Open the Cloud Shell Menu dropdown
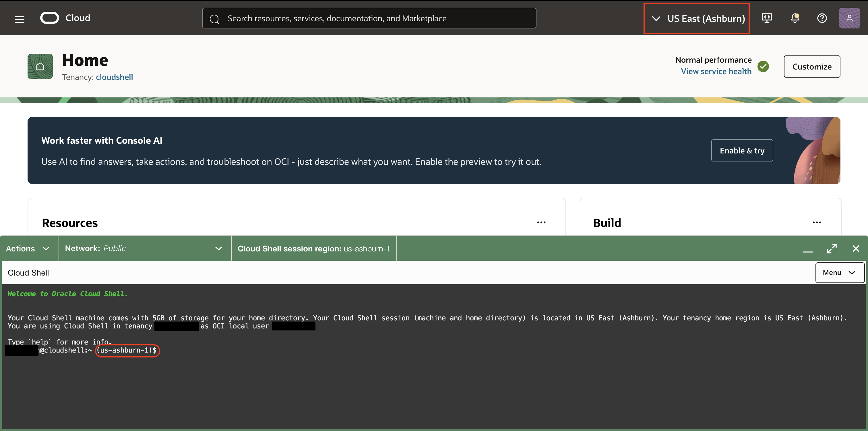This screenshot has width=868, height=431. tap(840, 272)
